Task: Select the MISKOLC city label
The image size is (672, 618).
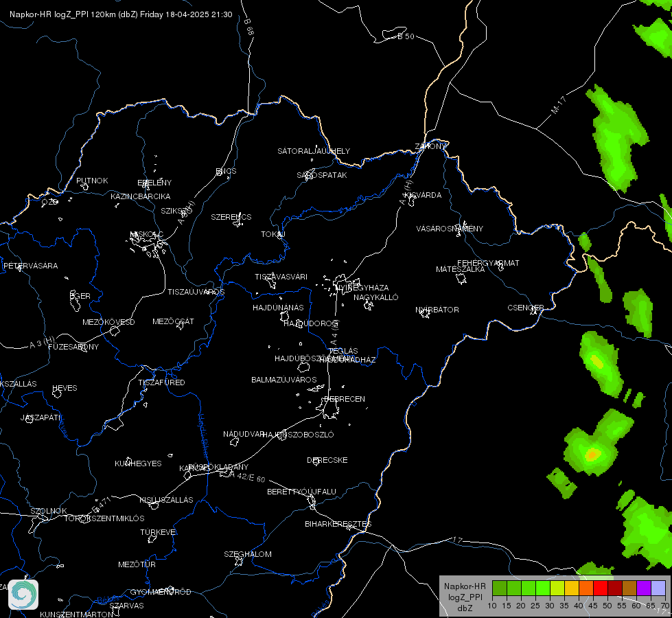Action: click(x=147, y=234)
